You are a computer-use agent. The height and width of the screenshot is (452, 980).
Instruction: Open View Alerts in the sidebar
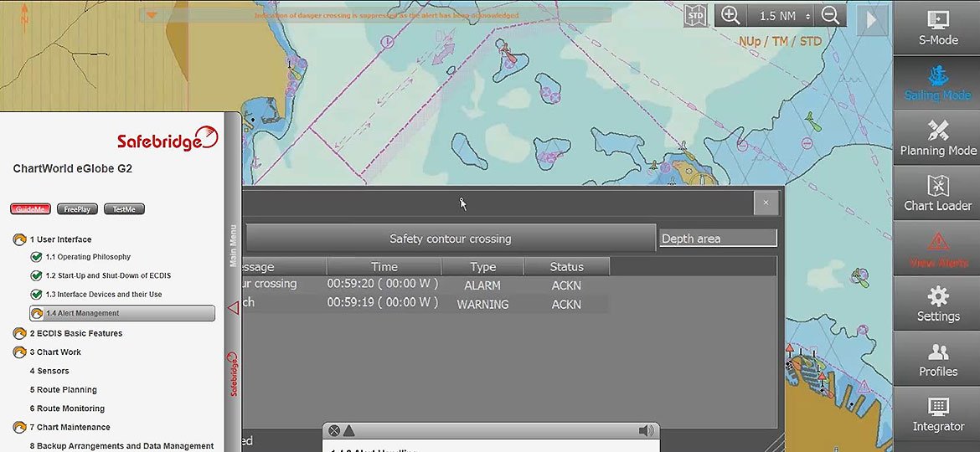937,249
